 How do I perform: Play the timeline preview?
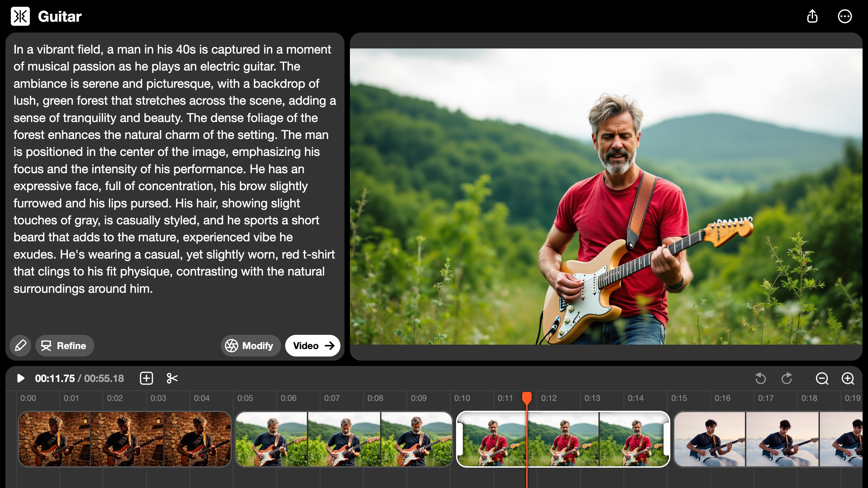(20, 378)
